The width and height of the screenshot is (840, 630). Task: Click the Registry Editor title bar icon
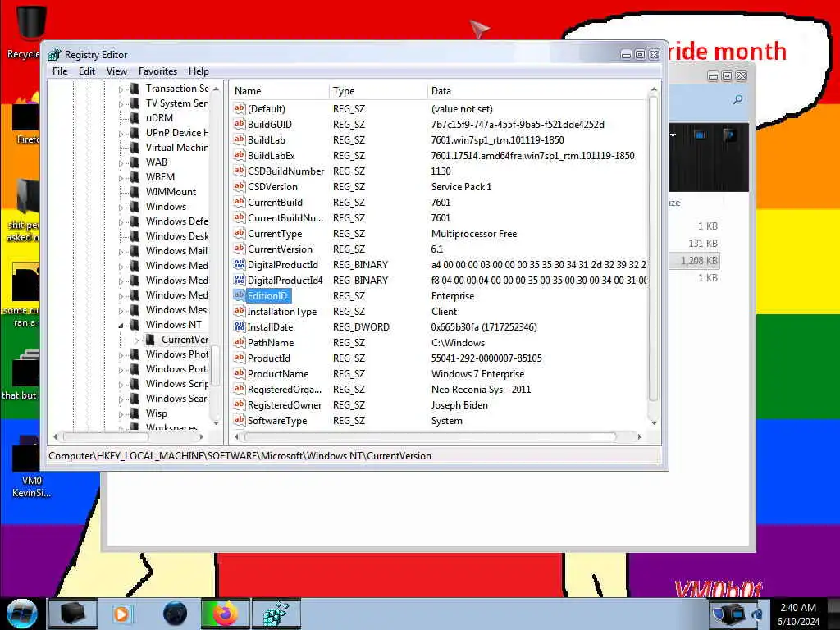coord(55,55)
